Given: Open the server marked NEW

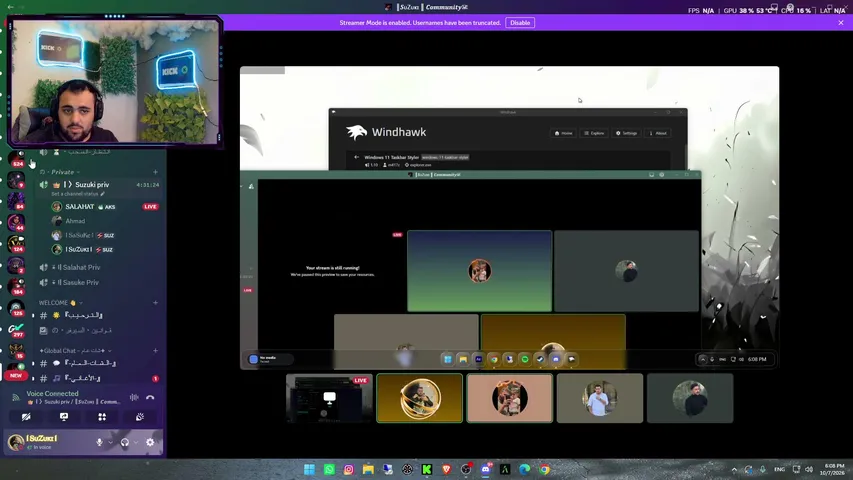Looking at the screenshot, I should point(16,371).
